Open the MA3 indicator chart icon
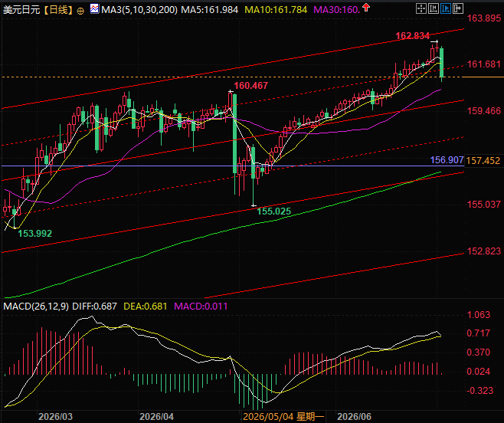 pos(94,8)
